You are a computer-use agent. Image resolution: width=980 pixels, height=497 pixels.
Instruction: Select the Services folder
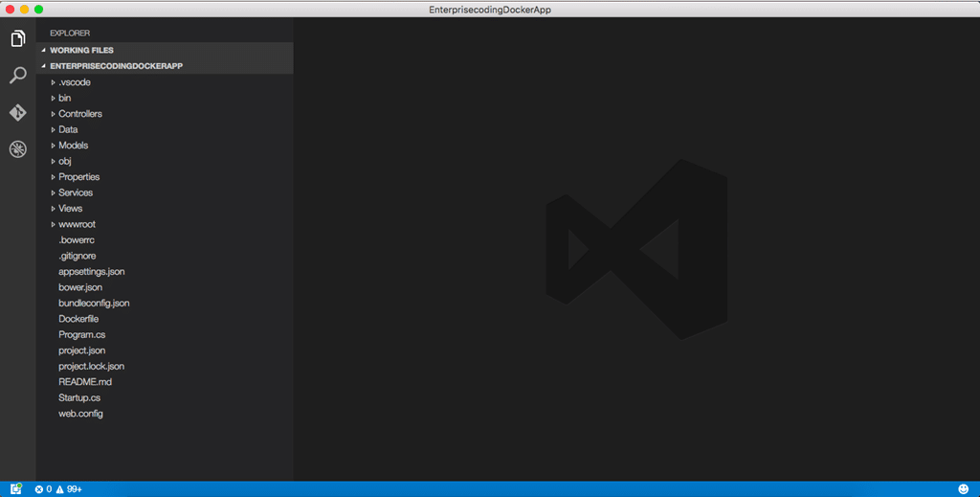click(x=76, y=192)
